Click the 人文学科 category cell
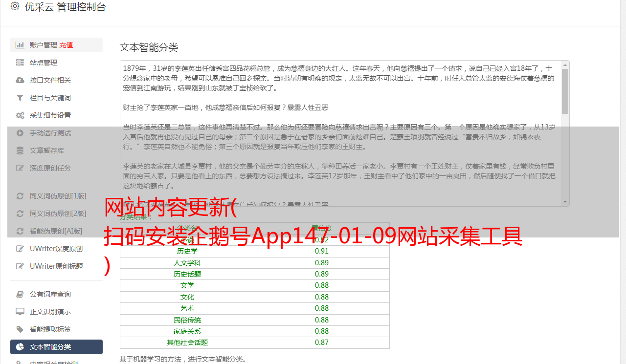The height and width of the screenshot is (364, 626). tap(187, 263)
